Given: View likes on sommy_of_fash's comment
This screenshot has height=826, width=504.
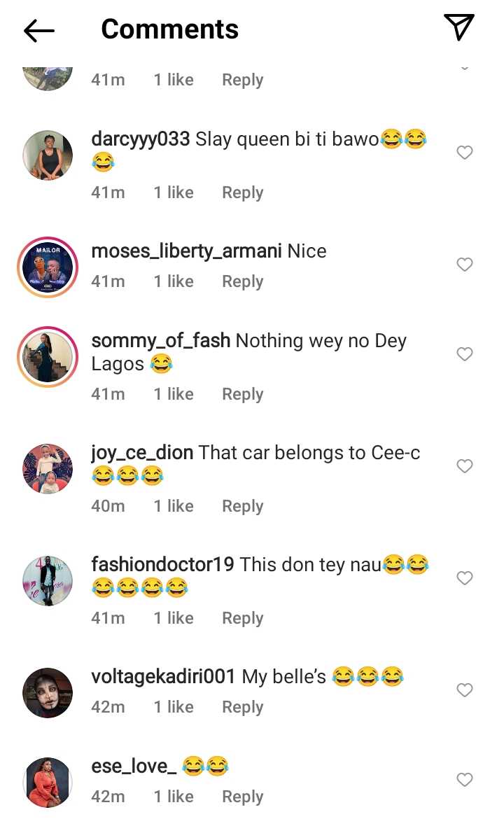Looking at the screenshot, I should [x=174, y=394].
